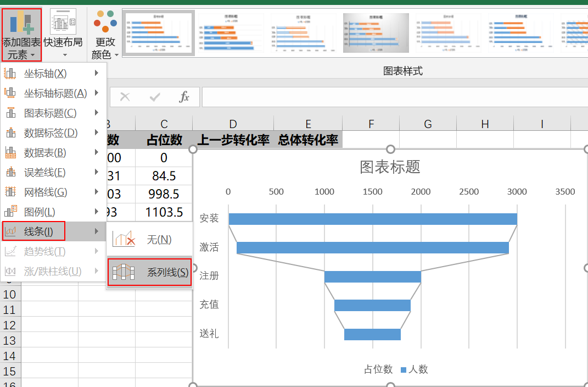Open the 数据标签(D) submenu
Screen dimensions: 588x387
[x=54, y=133]
